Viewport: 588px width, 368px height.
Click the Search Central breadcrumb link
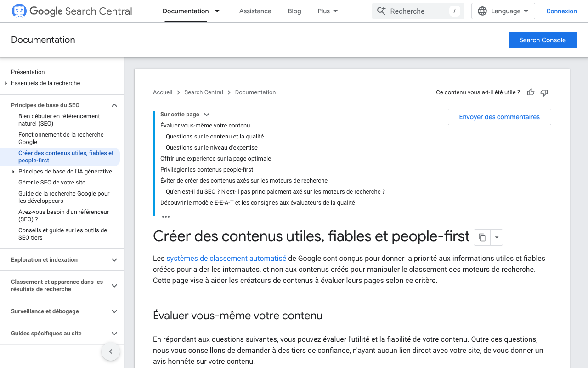(x=204, y=92)
